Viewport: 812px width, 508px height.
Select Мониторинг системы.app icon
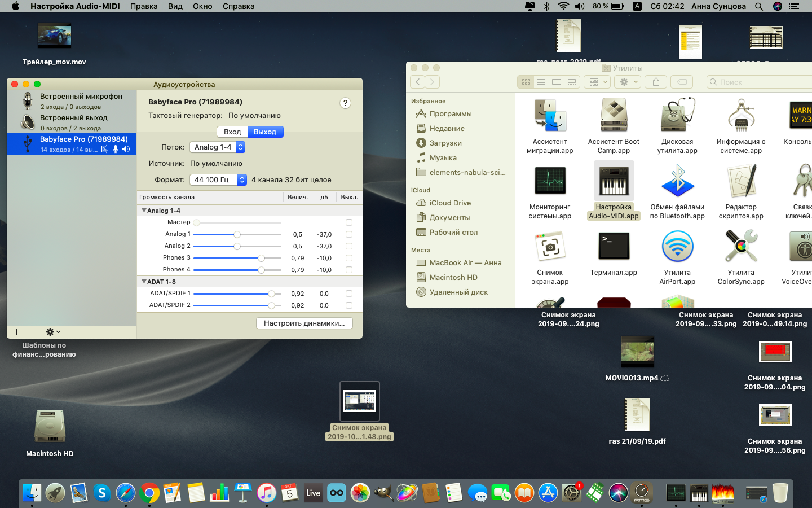550,182
